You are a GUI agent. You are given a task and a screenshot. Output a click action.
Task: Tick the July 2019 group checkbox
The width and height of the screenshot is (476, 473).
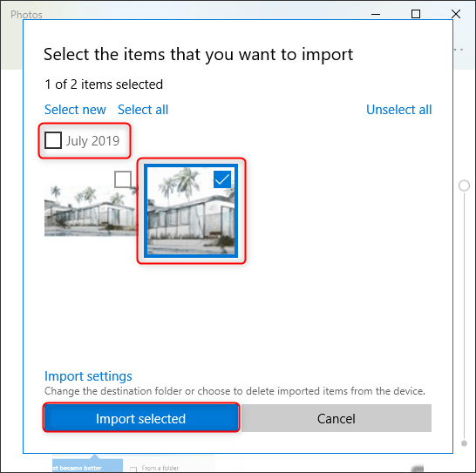point(53,140)
